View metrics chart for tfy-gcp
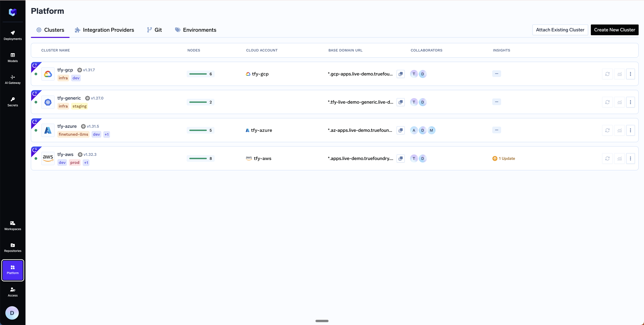The width and height of the screenshot is (644, 325). [620, 74]
